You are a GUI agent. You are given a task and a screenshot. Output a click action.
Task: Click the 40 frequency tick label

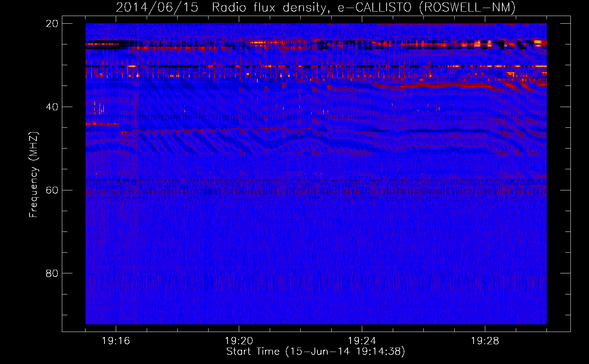[x=52, y=107]
